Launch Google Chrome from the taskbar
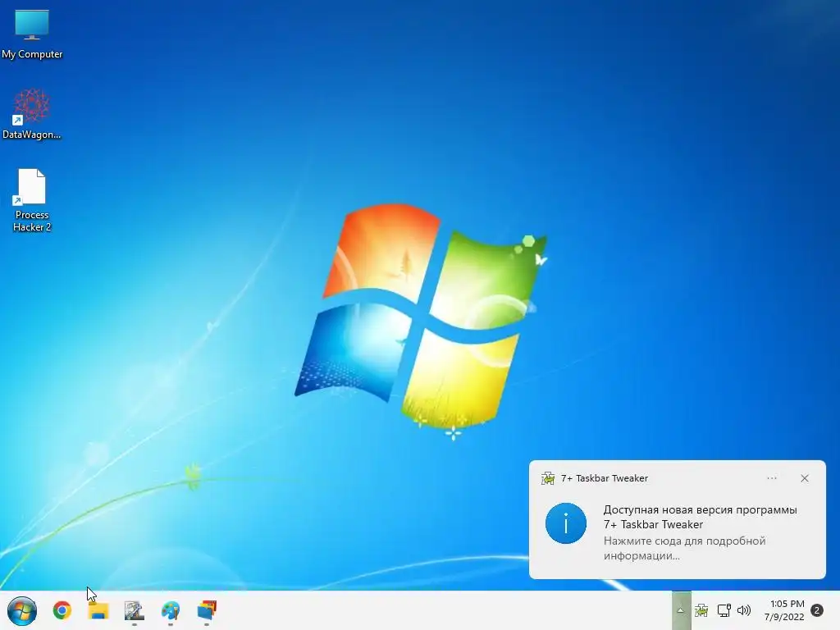 pos(62,610)
